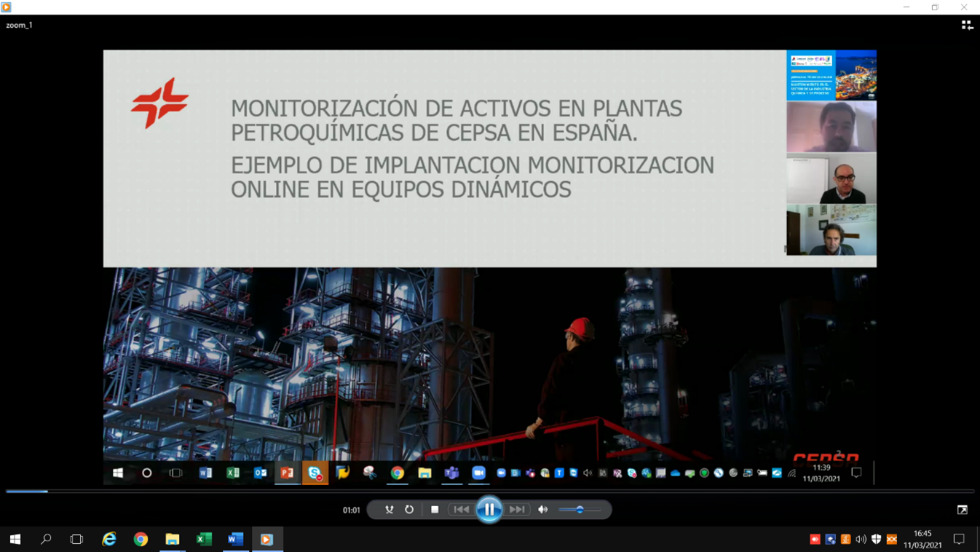Screen dimensions: 980x552
Task: Skip to the next track
Action: click(x=517, y=510)
